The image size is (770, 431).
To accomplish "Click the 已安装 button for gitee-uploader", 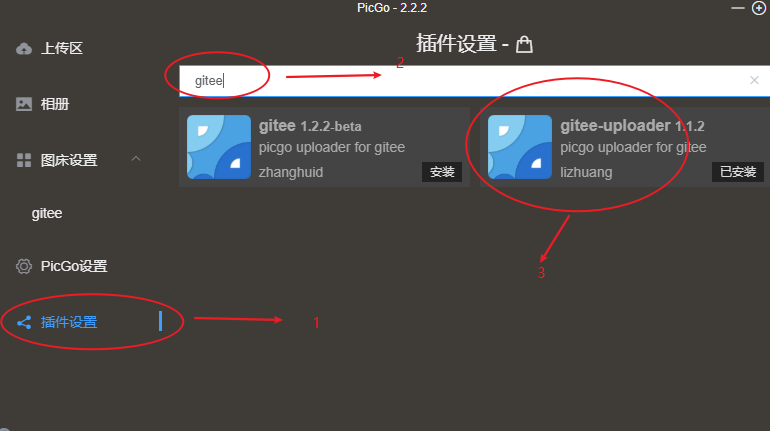I will coord(738,172).
